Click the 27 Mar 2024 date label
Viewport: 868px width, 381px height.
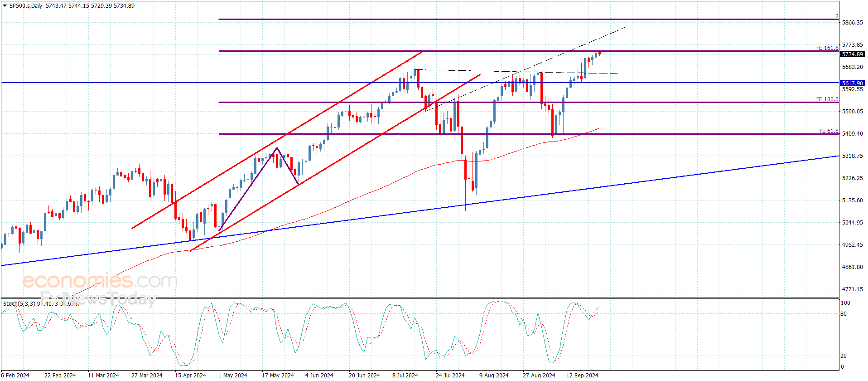(147, 375)
